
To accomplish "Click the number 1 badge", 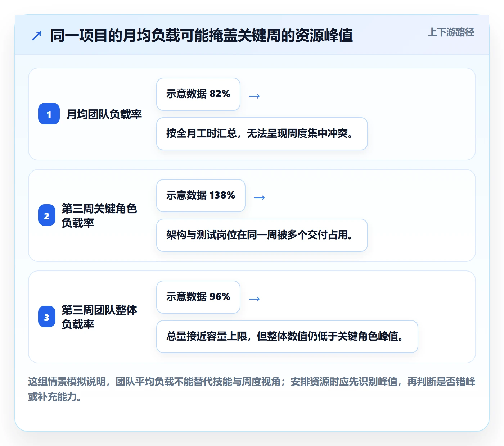I will (x=49, y=114).
